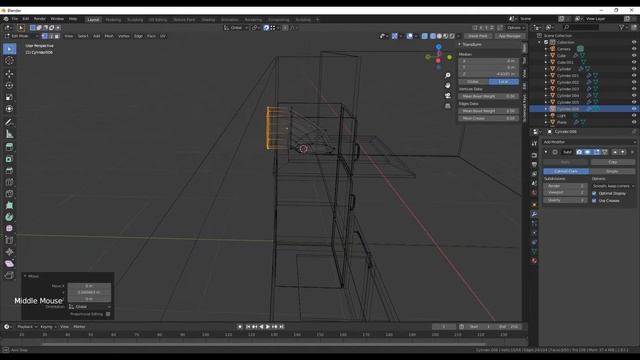
Task: Toggle visibility of Light in outliner
Action: coord(634,116)
